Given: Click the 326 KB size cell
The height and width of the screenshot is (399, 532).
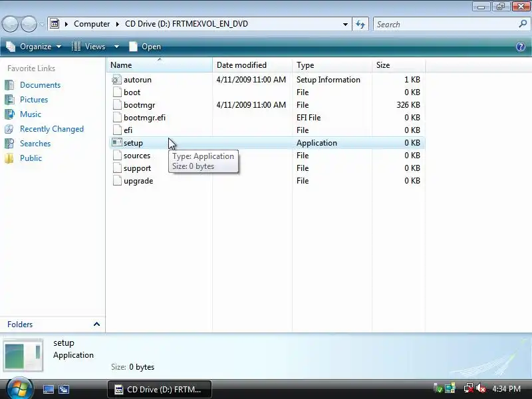Looking at the screenshot, I should coord(408,105).
